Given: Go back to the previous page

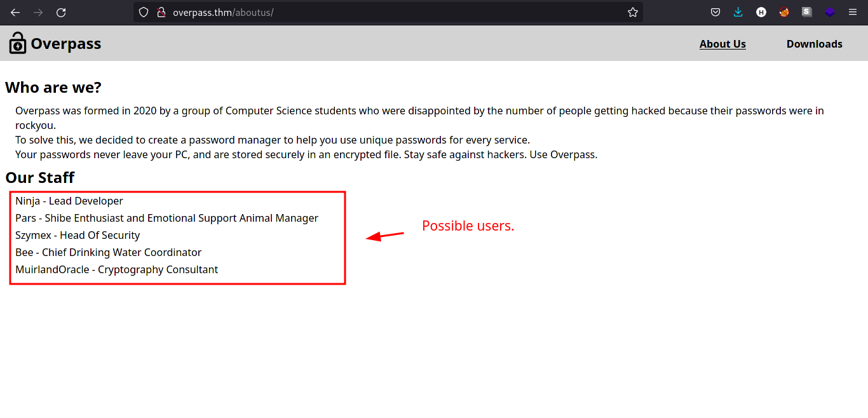Looking at the screenshot, I should coord(15,12).
